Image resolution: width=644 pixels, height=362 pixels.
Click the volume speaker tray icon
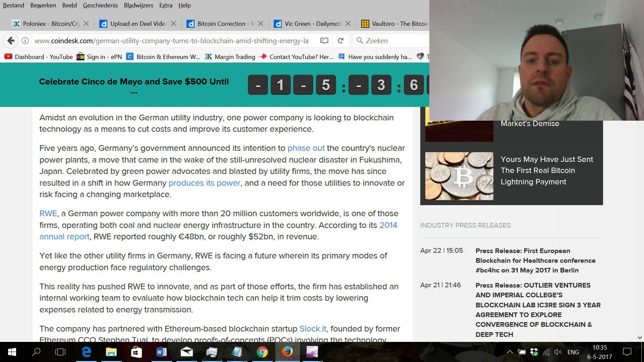point(557,352)
